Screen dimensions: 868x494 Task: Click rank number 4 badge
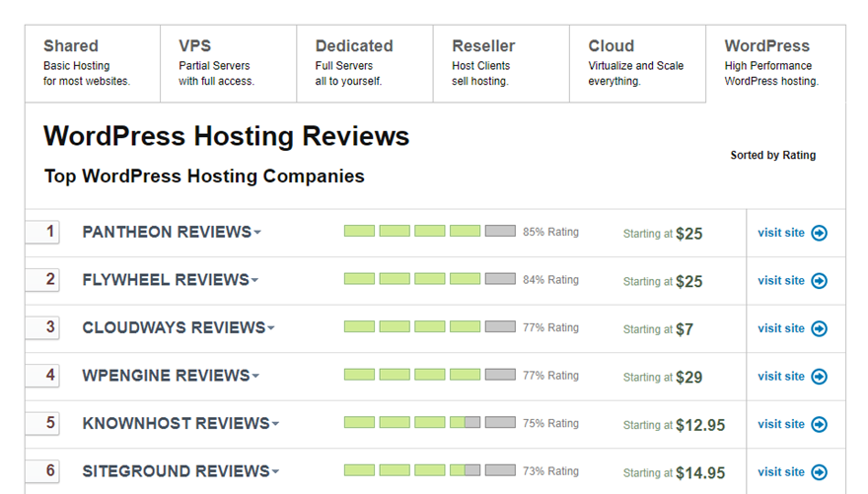[x=43, y=375]
